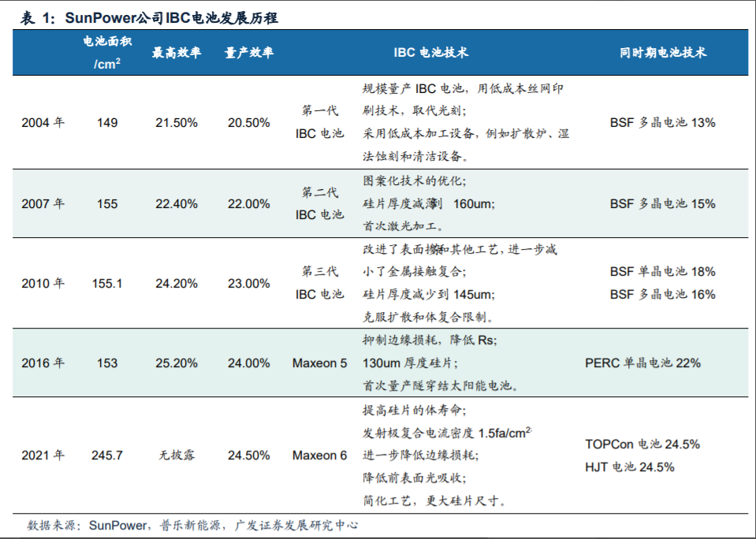
Task: Click the highest efficiency '21.50%'
Action: pos(177,122)
